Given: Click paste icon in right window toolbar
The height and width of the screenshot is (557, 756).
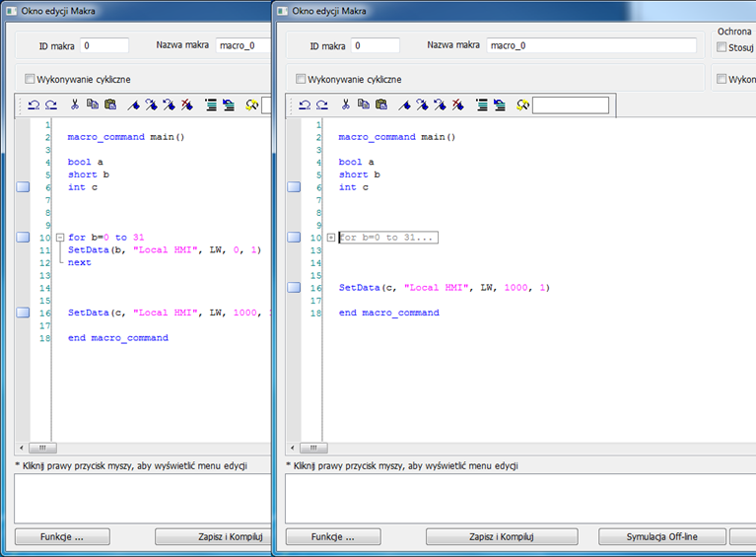Looking at the screenshot, I should click(x=381, y=104).
